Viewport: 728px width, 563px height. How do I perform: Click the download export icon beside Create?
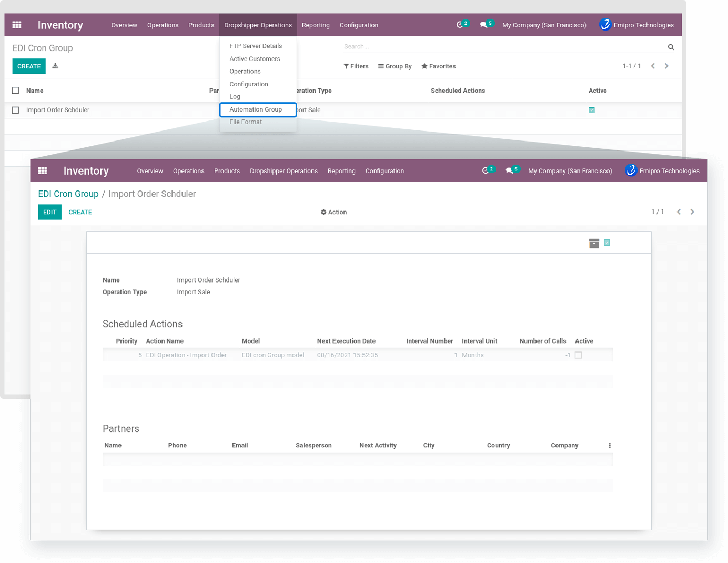pyautogui.click(x=55, y=66)
